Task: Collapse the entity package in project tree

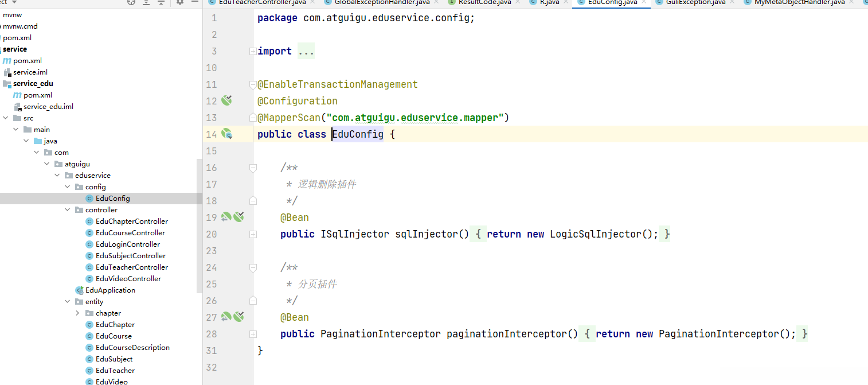Action: coord(68,302)
